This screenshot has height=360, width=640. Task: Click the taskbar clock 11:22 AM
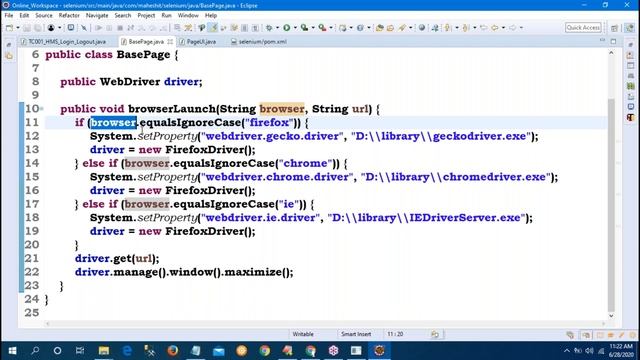click(621, 351)
